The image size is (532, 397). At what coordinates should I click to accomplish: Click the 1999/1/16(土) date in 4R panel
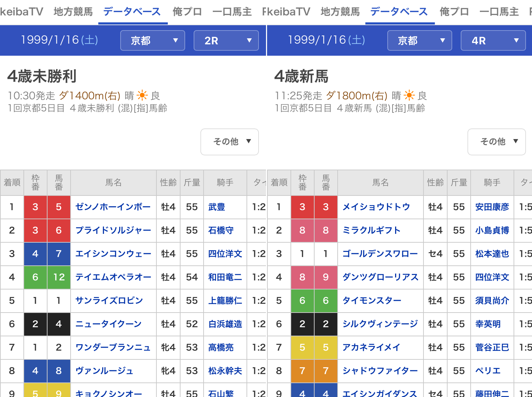tap(326, 40)
